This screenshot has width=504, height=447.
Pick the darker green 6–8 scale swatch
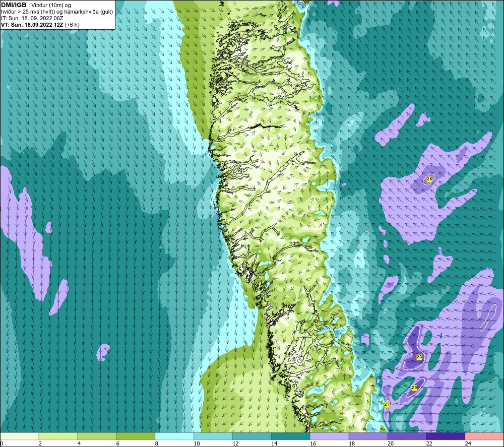coord(136,436)
